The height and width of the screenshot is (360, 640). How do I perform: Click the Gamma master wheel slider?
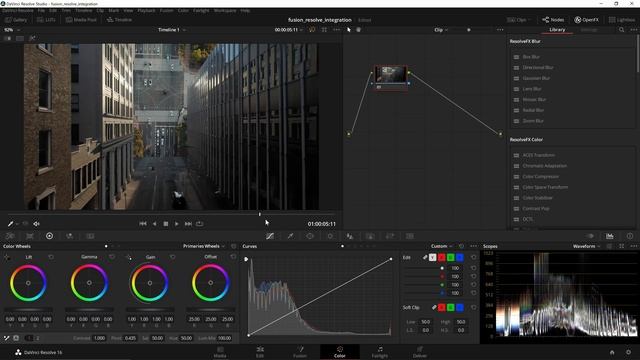[x=89, y=309]
